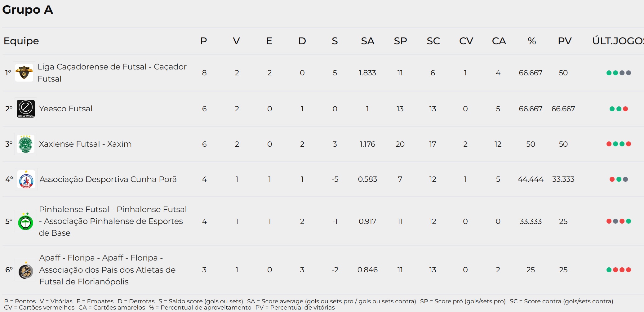Click the gray result dot in Cunha Porã row
This screenshot has width=644, height=312.
coord(625,179)
